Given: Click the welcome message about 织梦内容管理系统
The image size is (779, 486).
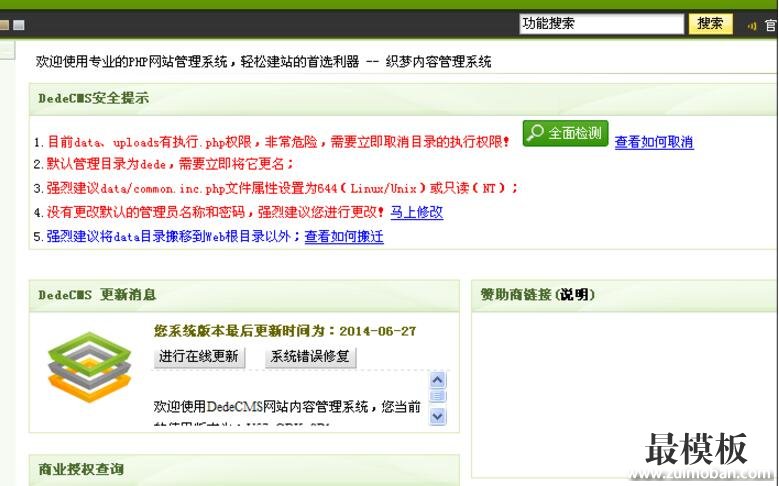Looking at the screenshot, I should 263,62.
